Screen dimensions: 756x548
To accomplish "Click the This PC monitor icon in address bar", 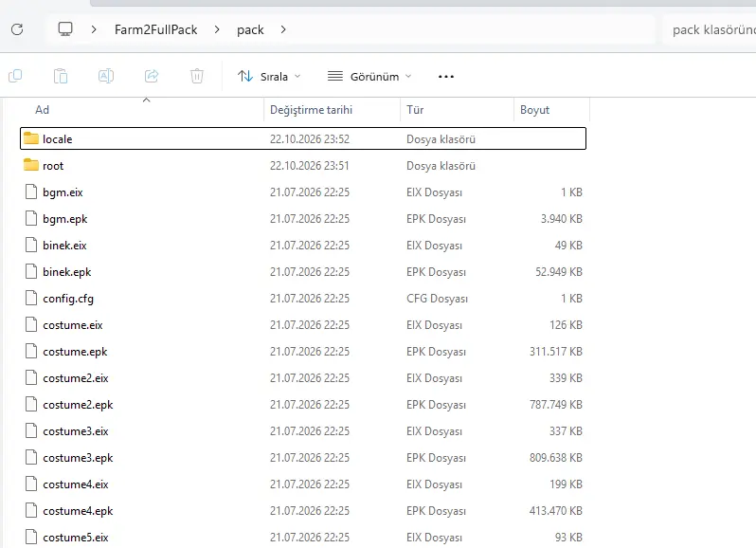I will tap(65, 29).
